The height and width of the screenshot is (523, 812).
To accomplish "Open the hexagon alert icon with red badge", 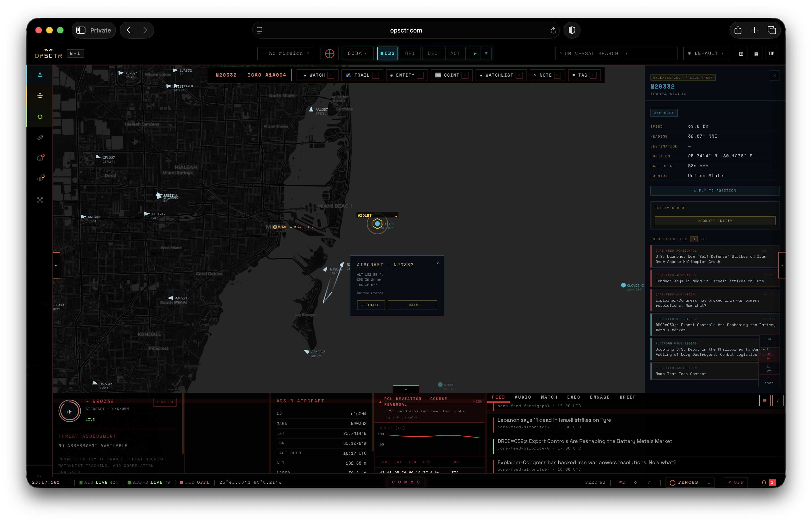I will point(40,158).
